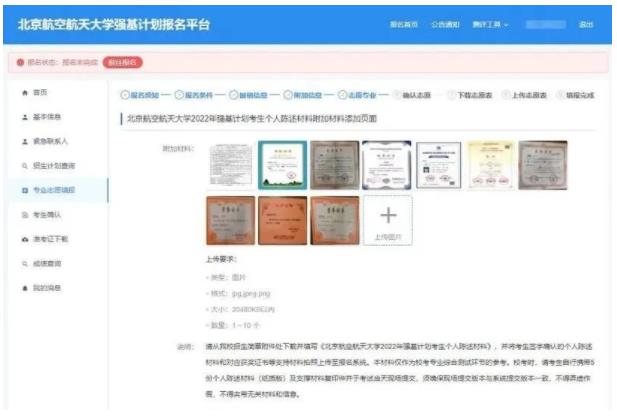617x419 pixels.
Task: Click the plus icon to upload image
Action: 387,215
